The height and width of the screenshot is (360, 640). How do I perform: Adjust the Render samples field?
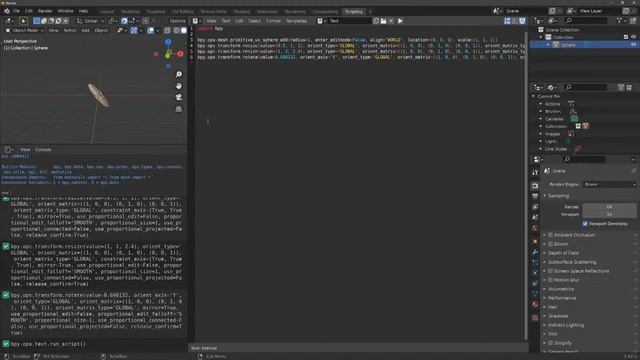coord(609,207)
